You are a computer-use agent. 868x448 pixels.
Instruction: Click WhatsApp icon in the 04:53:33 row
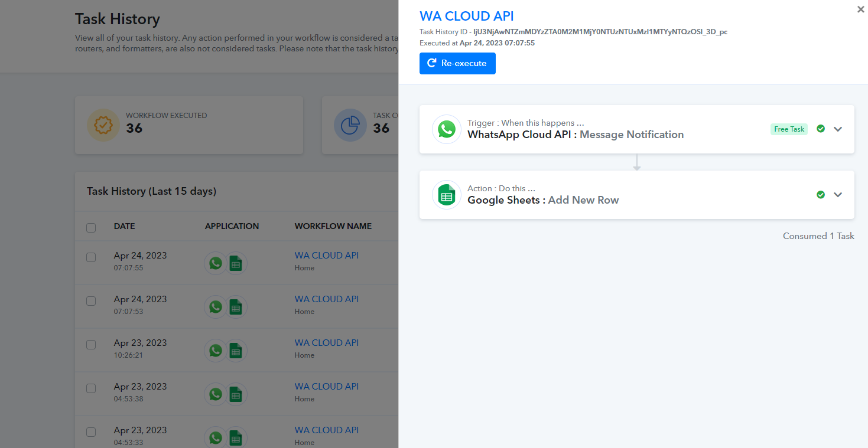(216, 437)
